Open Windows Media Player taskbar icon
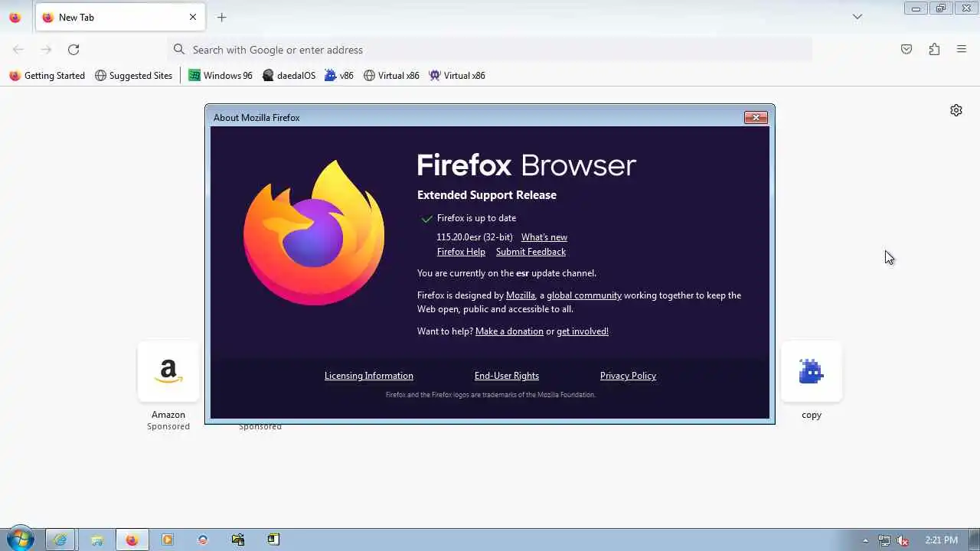 coord(168,540)
